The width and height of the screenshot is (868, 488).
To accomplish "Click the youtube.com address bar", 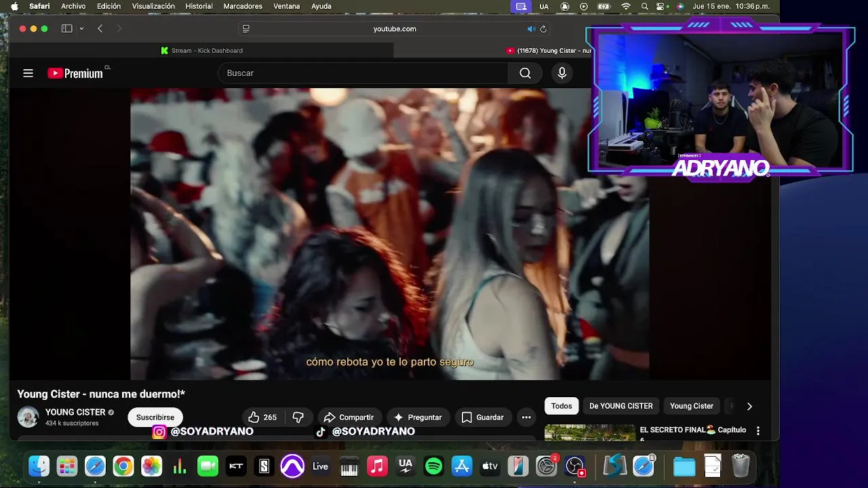I will pos(395,29).
